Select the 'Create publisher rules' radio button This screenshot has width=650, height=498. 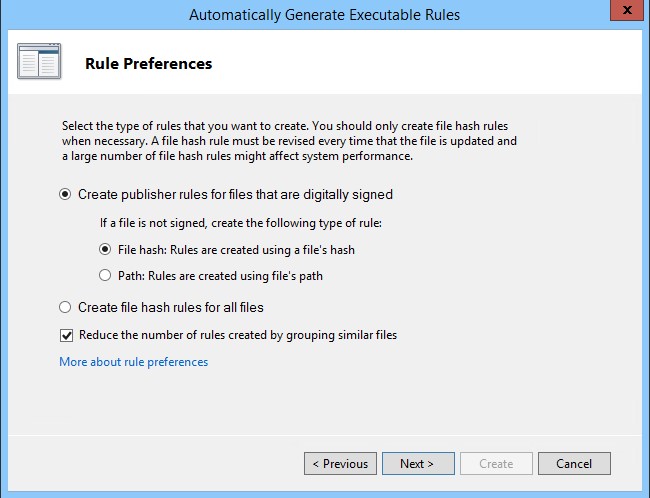[66, 194]
